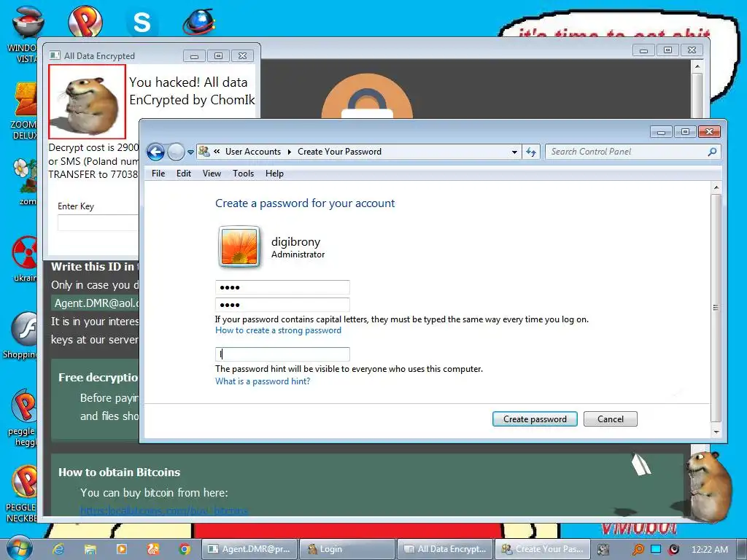
Task: Click the orange magnifier tray icon
Action: click(x=638, y=550)
